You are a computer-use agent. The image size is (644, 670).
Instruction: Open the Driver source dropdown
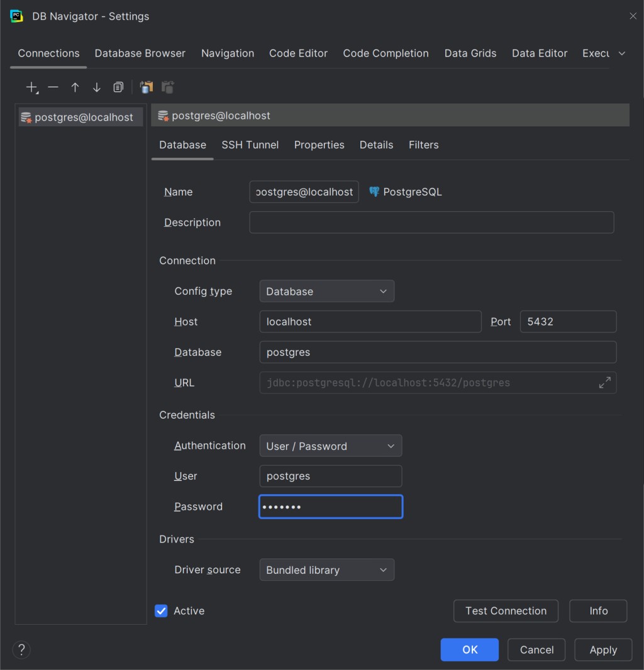[x=326, y=570]
